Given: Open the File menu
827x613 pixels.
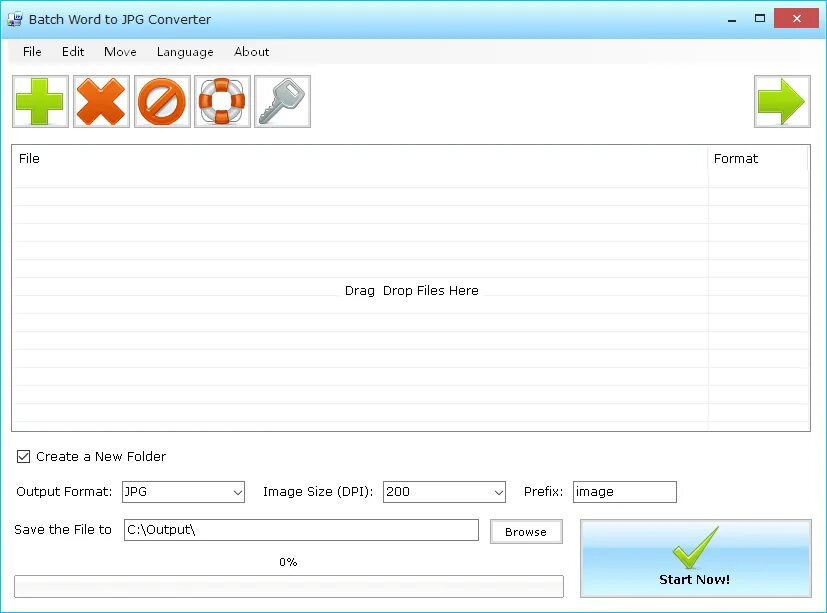Looking at the screenshot, I should [x=32, y=52].
